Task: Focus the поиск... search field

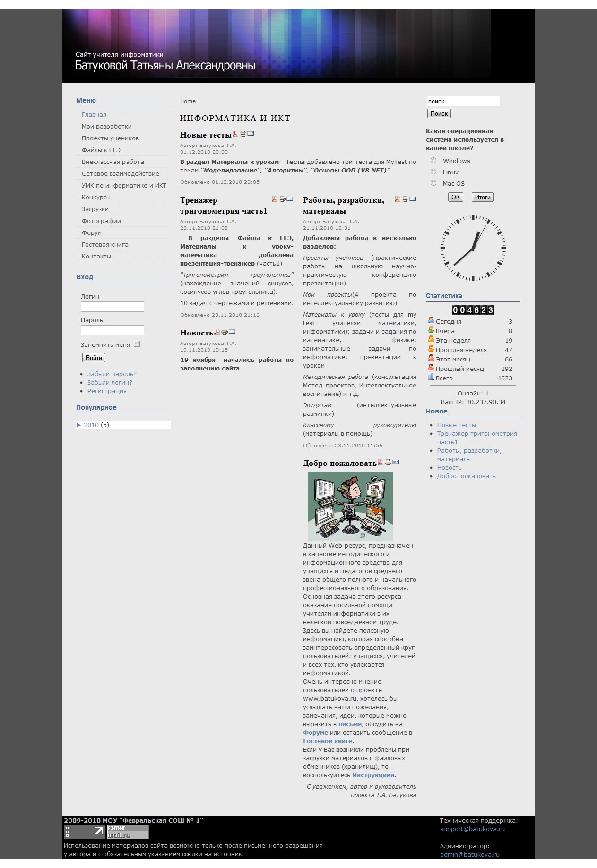Action: (x=463, y=101)
